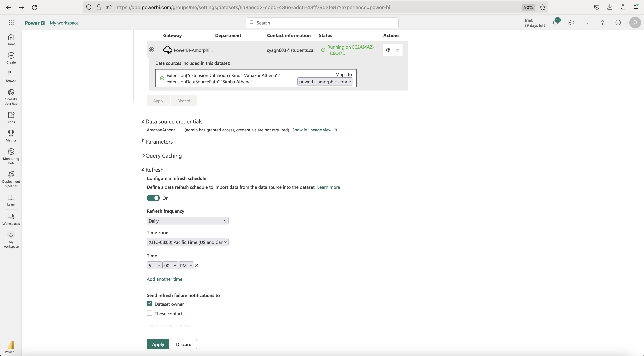
Task: Click Add another time link
Action: 165,279
